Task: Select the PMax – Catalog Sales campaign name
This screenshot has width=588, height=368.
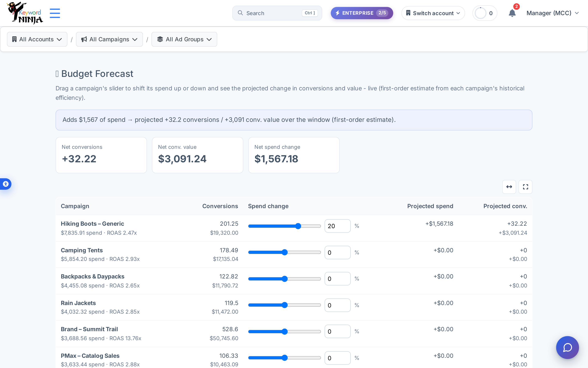Action: pyautogui.click(x=90, y=356)
